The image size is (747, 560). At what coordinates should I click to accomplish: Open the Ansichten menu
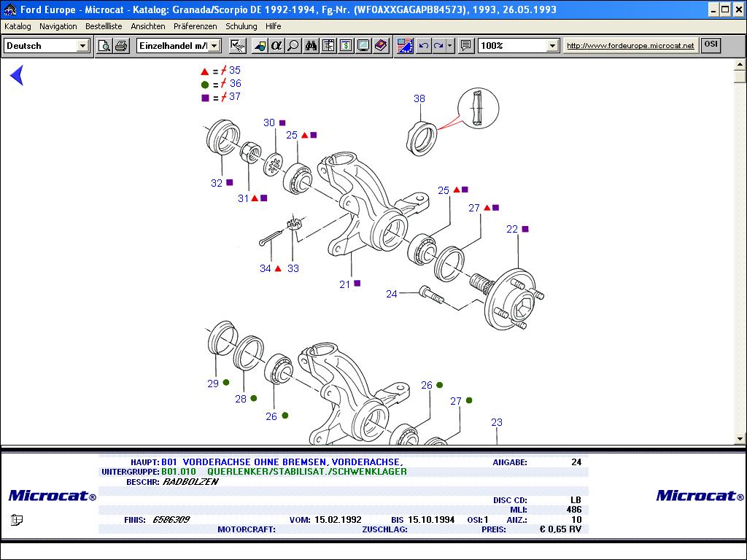coord(147,26)
